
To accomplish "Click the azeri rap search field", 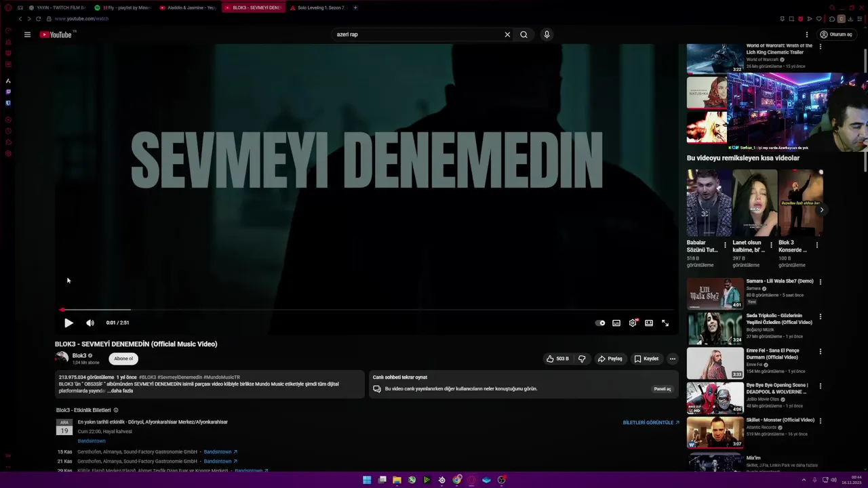I will (417, 35).
